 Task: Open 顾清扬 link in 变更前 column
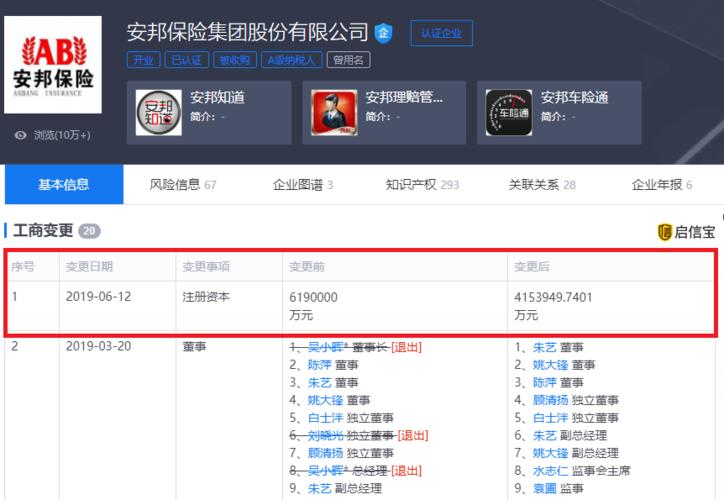(x=326, y=453)
